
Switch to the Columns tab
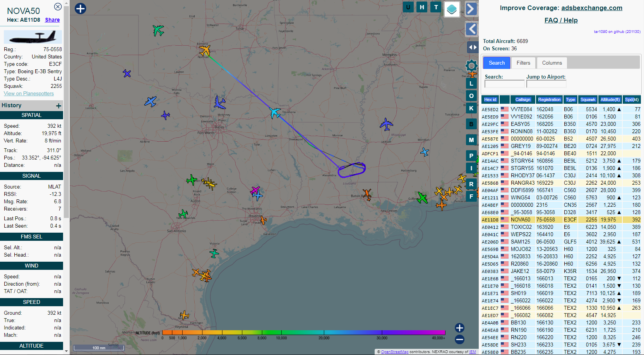(x=552, y=63)
